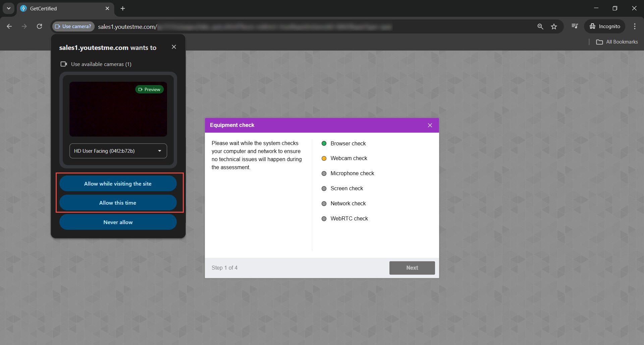Open the All Bookmarks folder

(x=617, y=42)
